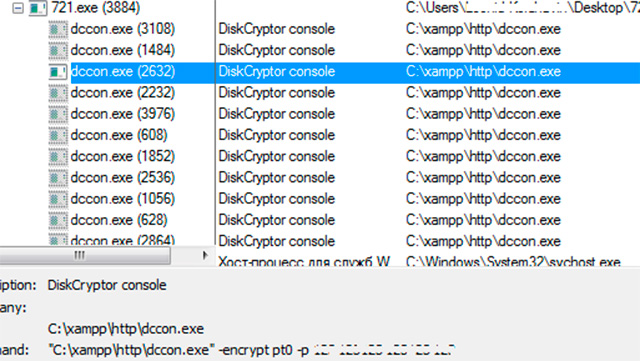Click the icon of dccon.exe (3976)
The image size is (640, 361).
[58, 114]
